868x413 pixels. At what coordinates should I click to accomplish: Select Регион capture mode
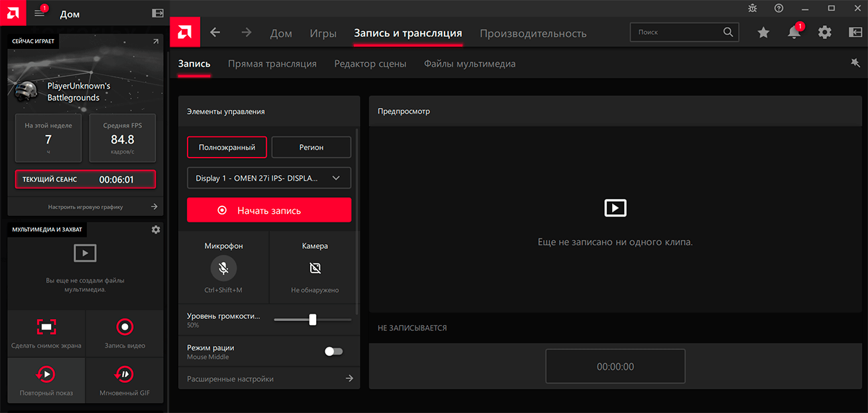tap(311, 148)
